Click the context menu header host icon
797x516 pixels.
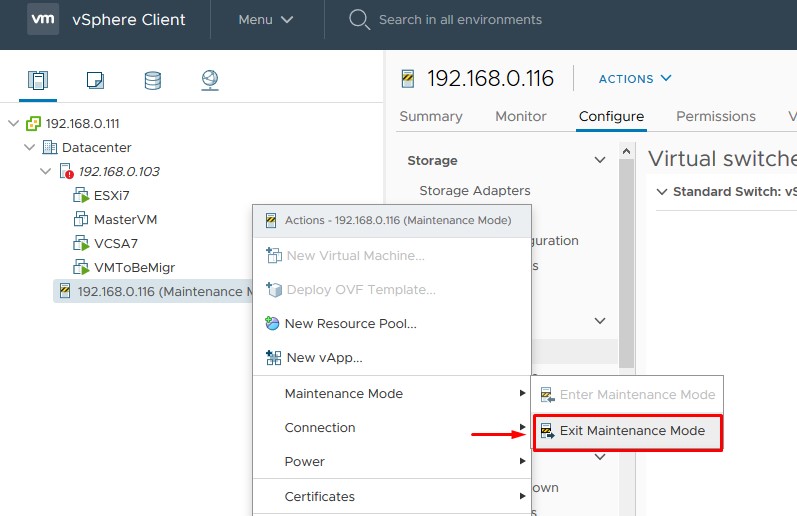(x=271, y=220)
